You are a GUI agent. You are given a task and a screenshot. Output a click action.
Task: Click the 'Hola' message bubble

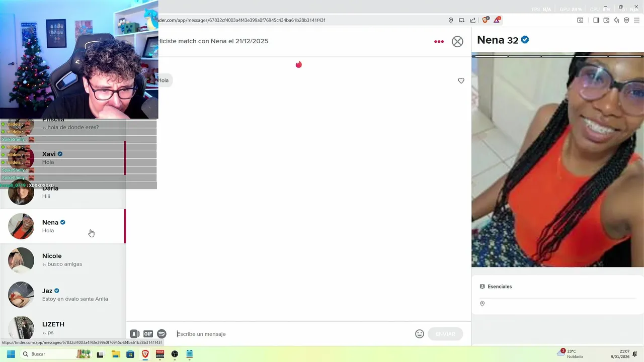(x=164, y=80)
